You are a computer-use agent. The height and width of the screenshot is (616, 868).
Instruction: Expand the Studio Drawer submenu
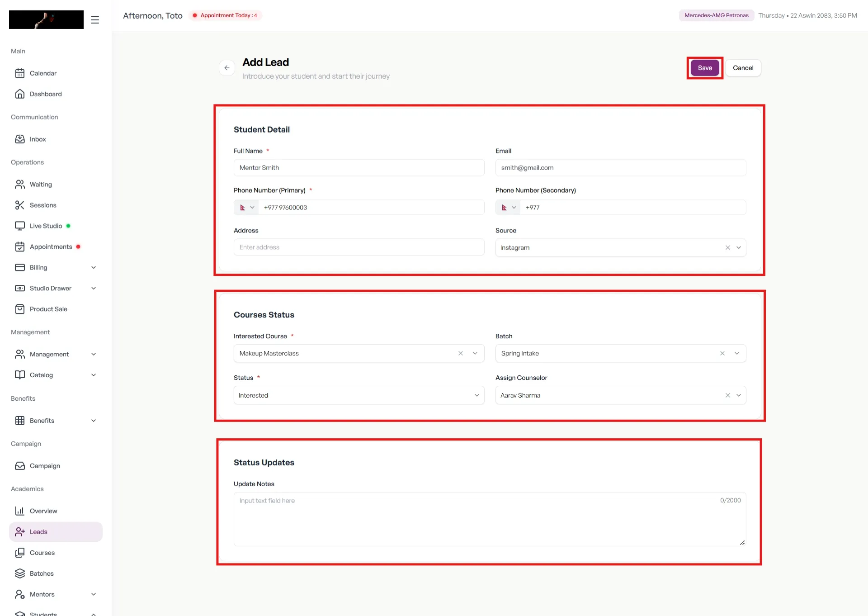click(x=94, y=289)
